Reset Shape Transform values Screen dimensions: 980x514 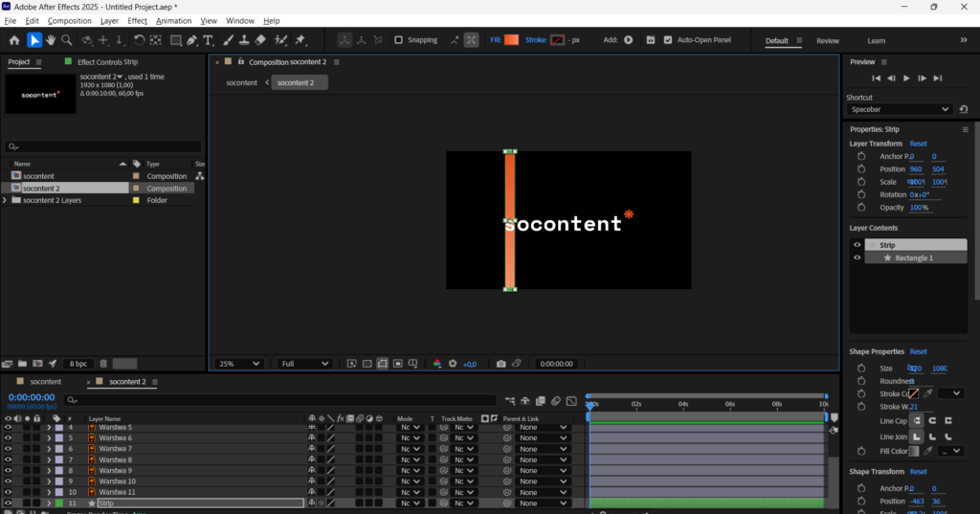point(918,472)
